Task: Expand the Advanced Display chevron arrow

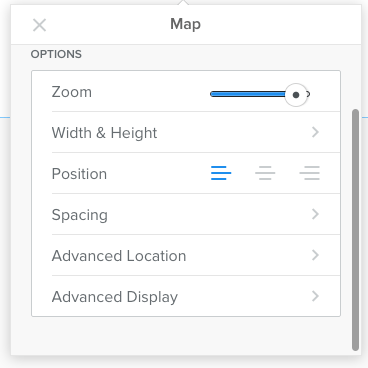Action: [315, 296]
